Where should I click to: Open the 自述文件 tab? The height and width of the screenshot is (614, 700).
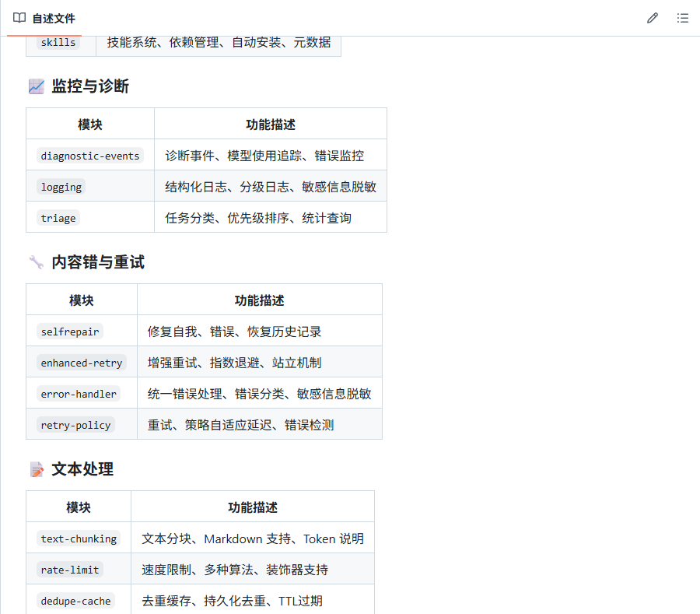(53, 18)
